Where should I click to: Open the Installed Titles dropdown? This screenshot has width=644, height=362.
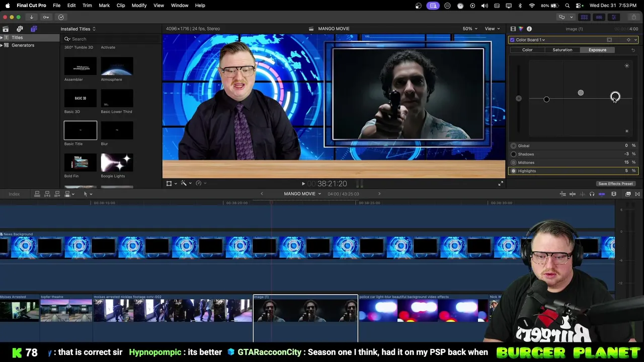pos(78,29)
